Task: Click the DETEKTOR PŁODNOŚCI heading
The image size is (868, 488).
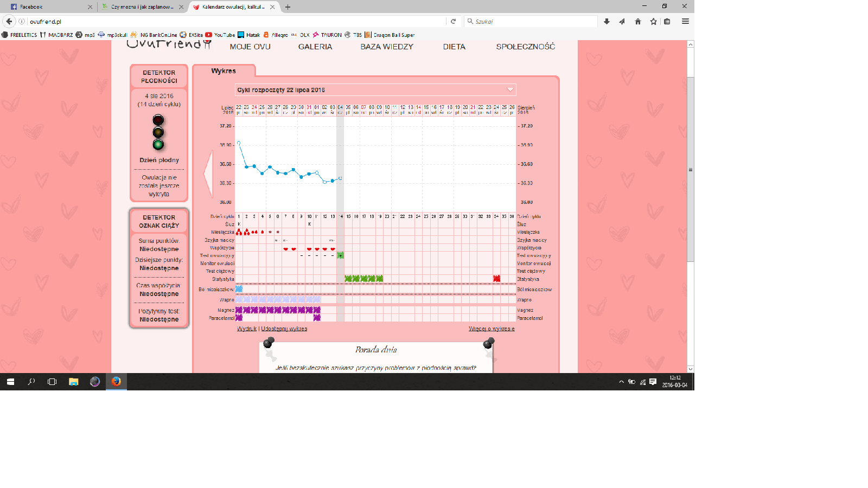Action: 159,76
